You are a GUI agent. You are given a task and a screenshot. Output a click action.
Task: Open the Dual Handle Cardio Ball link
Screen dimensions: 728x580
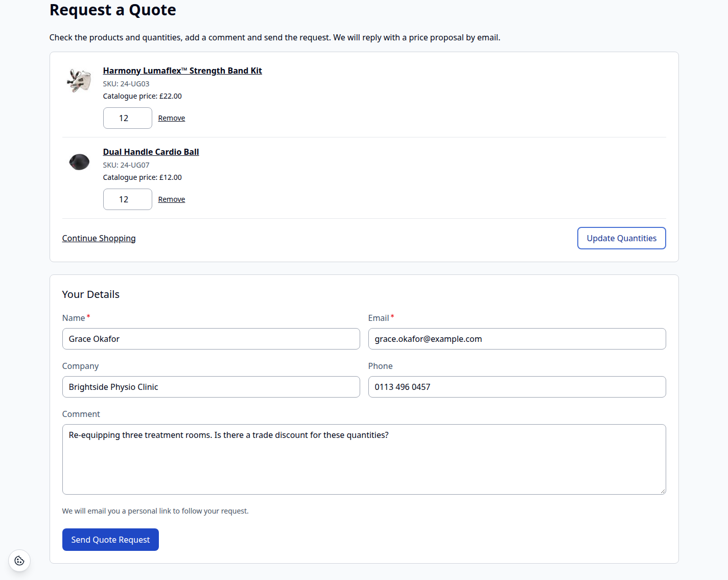(x=151, y=152)
